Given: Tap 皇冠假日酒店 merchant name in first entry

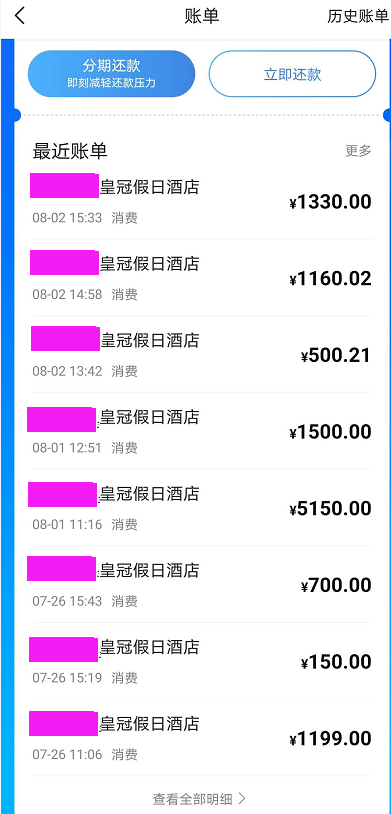Looking at the screenshot, I should pos(150,187).
